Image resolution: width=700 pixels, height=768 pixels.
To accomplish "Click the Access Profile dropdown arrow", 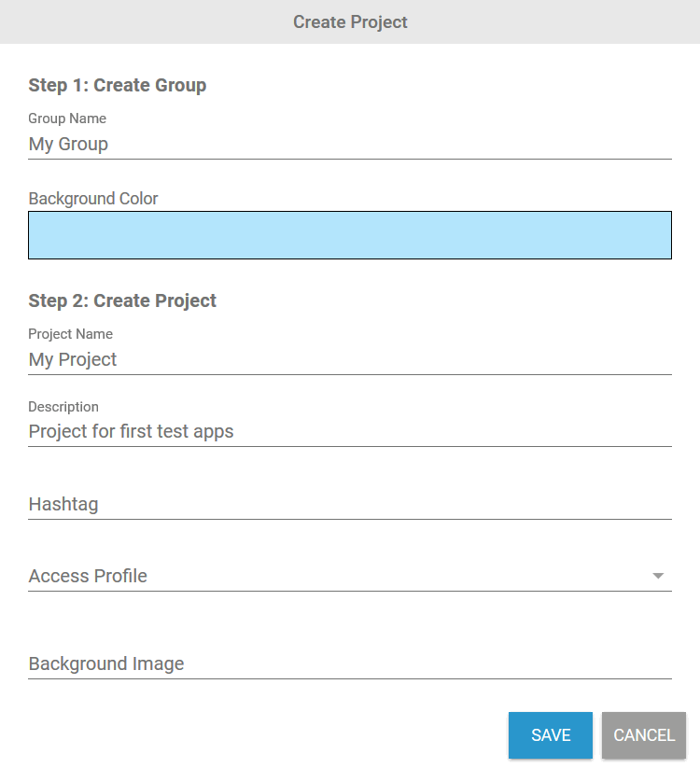I will click(x=658, y=576).
